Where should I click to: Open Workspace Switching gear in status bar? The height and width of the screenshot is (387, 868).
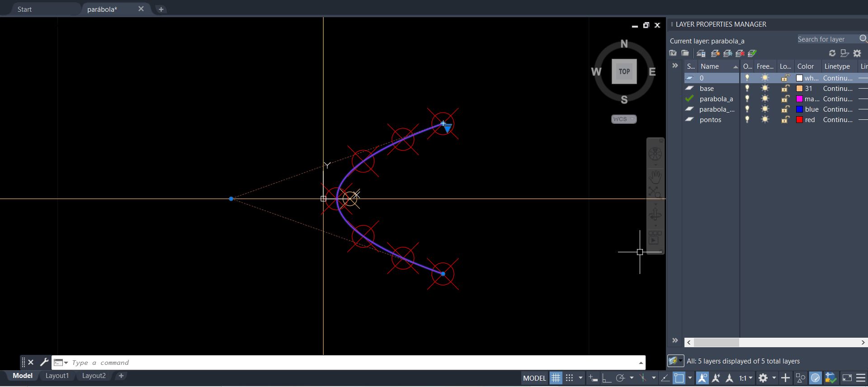[763, 378]
